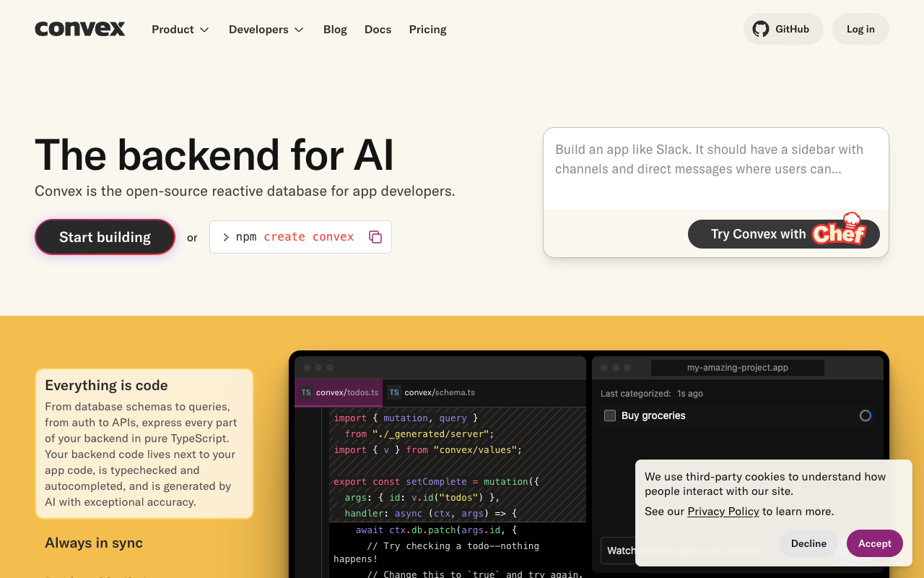
Task: Check the Buy groceries checkbox
Action: 610,415
